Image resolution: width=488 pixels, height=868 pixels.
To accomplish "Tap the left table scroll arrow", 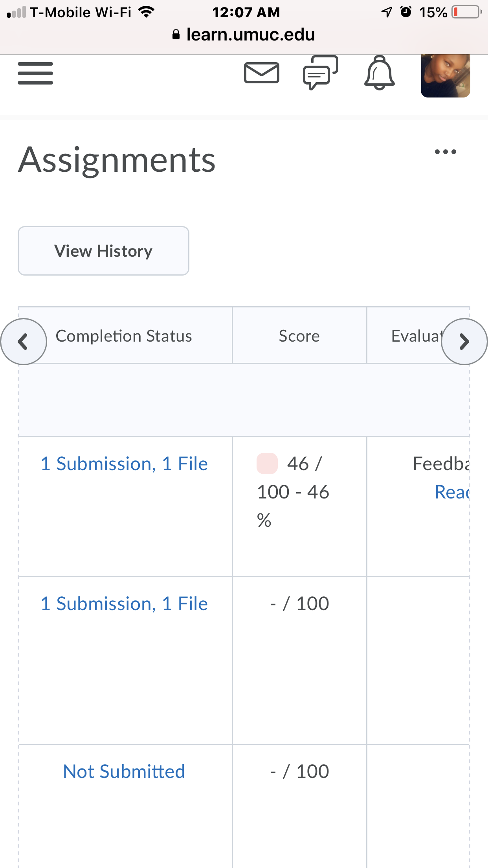I will [x=24, y=342].
